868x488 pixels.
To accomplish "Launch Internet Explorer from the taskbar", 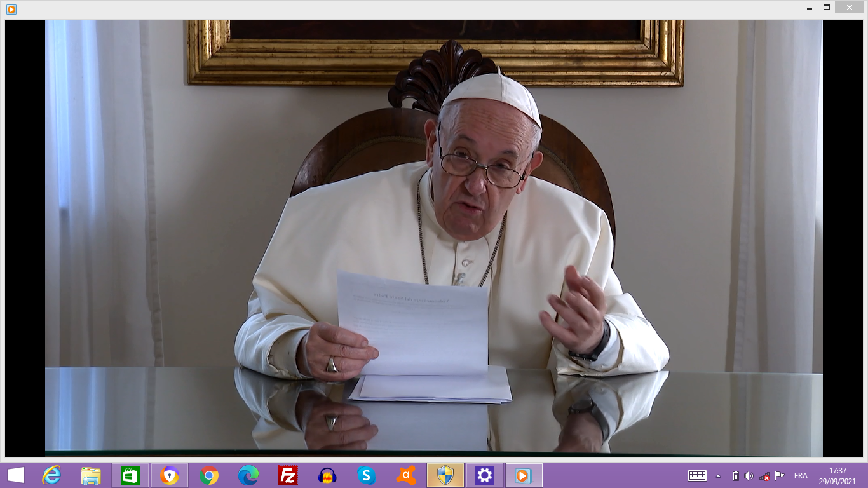I will click(x=51, y=475).
